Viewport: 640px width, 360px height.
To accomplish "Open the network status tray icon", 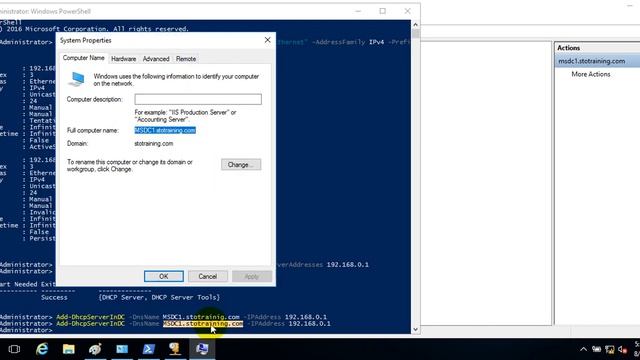I will [x=609, y=349].
